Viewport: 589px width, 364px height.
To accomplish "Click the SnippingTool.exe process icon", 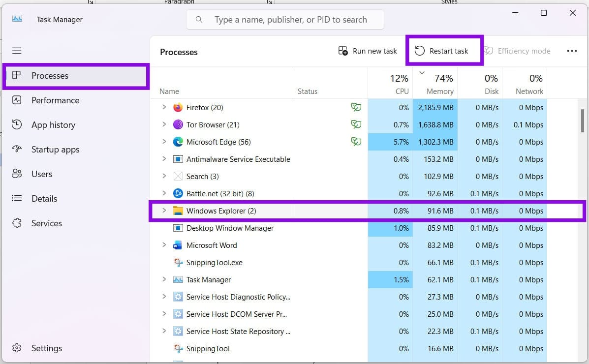I will click(x=178, y=263).
